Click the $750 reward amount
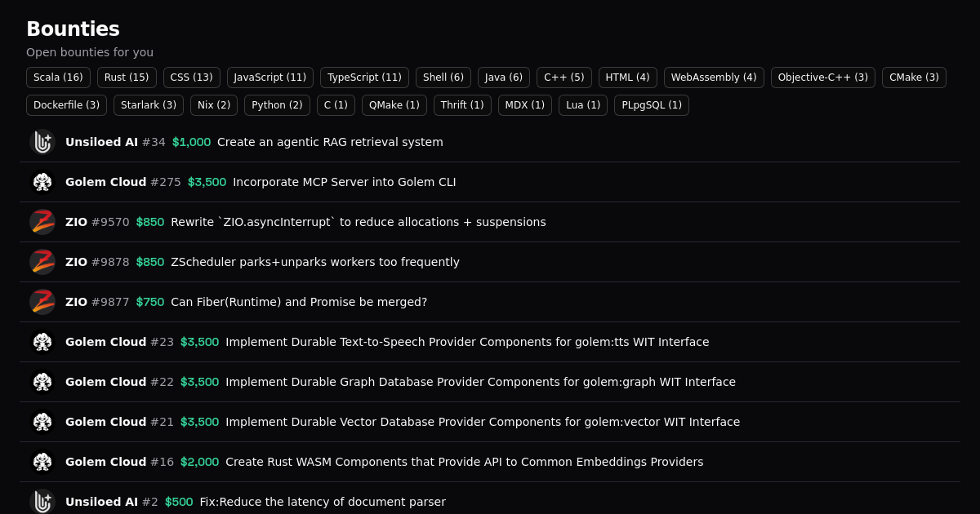 click(x=150, y=302)
